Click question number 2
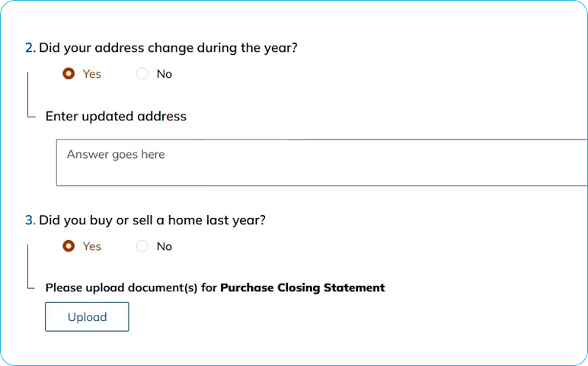The height and width of the screenshot is (366, 588). coord(30,47)
